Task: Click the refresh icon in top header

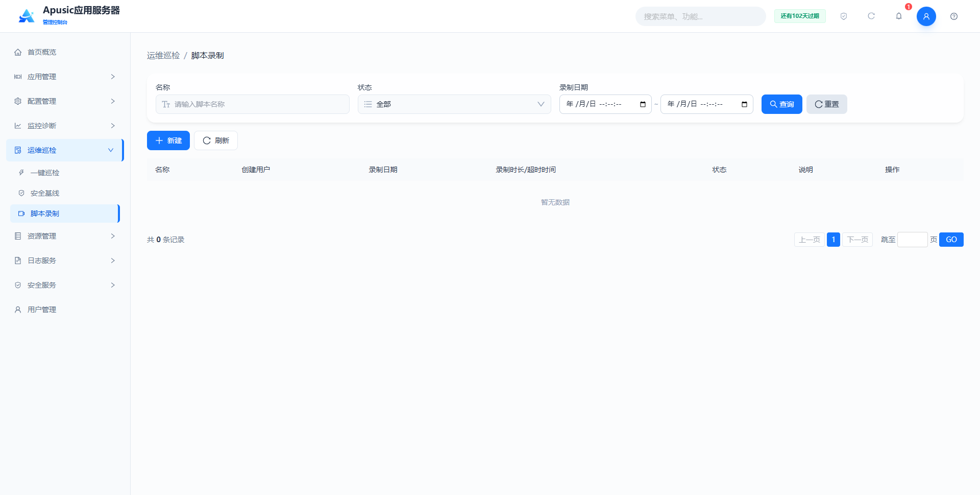Action: (871, 16)
